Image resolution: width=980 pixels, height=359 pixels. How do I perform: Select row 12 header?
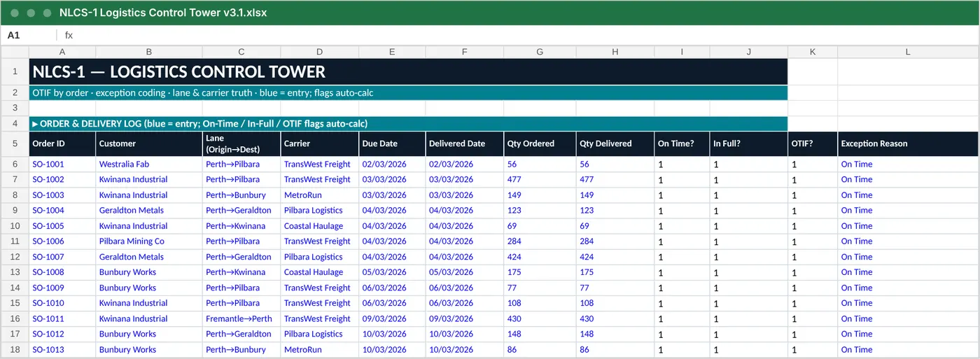(x=15, y=257)
